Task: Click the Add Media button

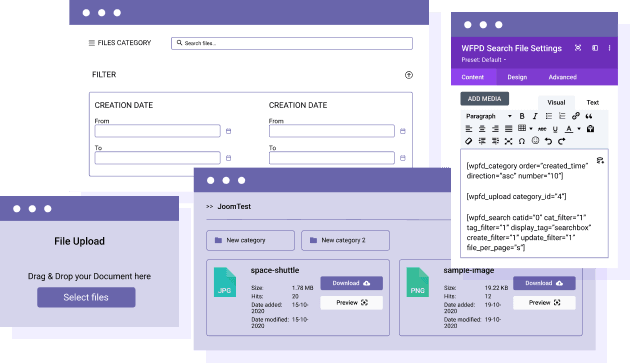Action: (x=485, y=98)
